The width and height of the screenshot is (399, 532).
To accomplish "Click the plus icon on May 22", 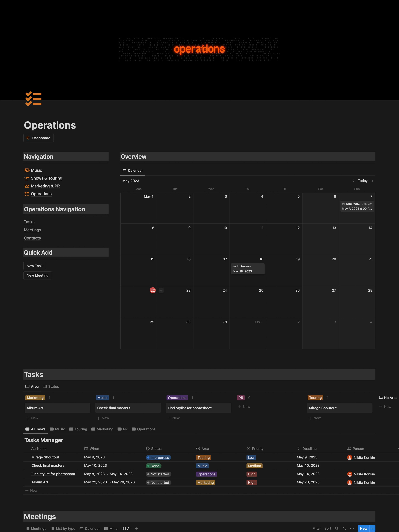I will pyautogui.click(x=161, y=290).
